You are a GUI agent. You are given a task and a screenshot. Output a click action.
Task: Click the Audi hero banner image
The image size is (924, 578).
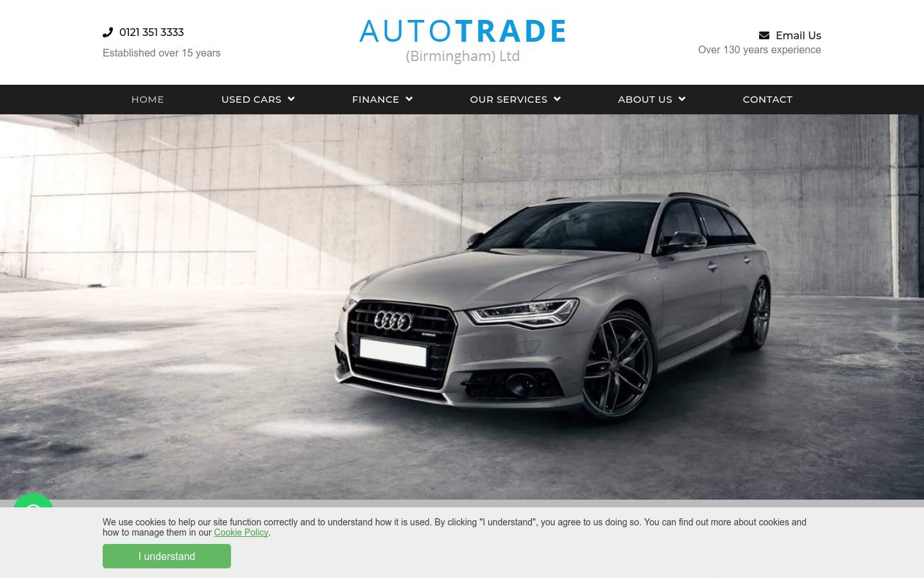(x=462, y=307)
